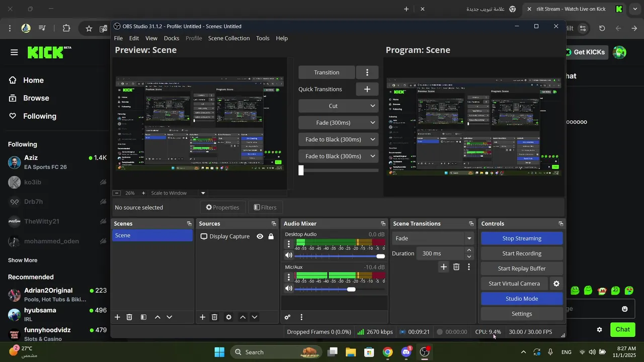This screenshot has width=644, height=362.
Task: Remove selected scene with trash icon
Action: 129,317
